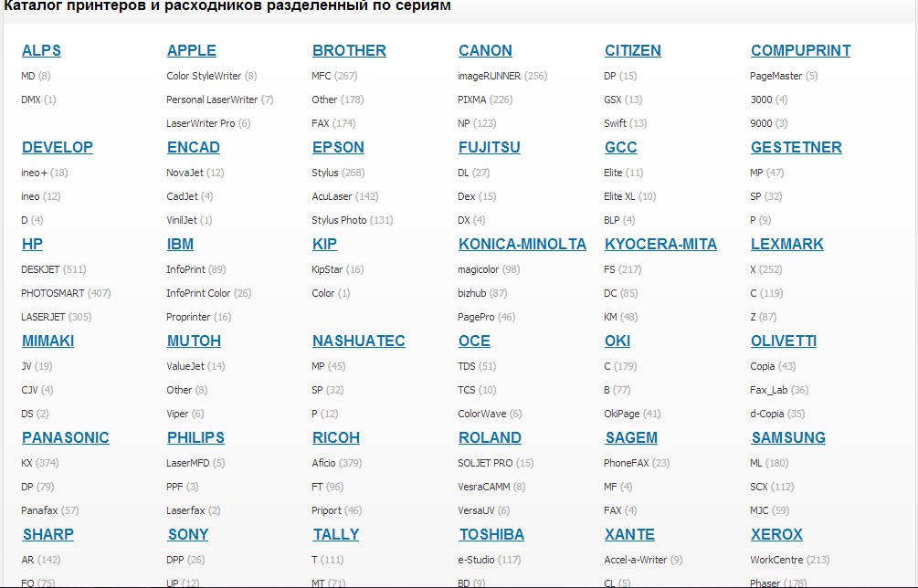This screenshot has height=588, width=918.
Task: Select the PIXMA series link
Action: click(x=472, y=100)
